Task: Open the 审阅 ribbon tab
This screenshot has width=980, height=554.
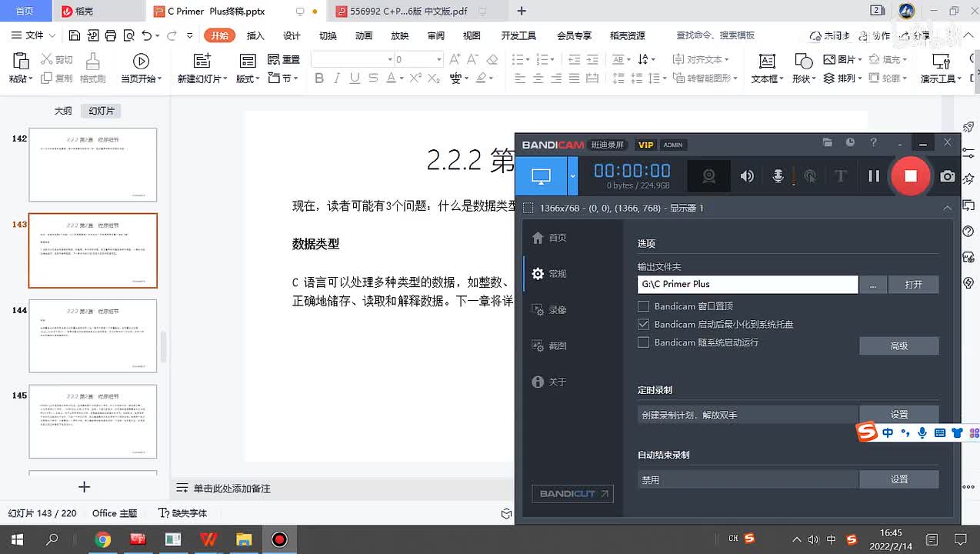Action: [x=436, y=35]
